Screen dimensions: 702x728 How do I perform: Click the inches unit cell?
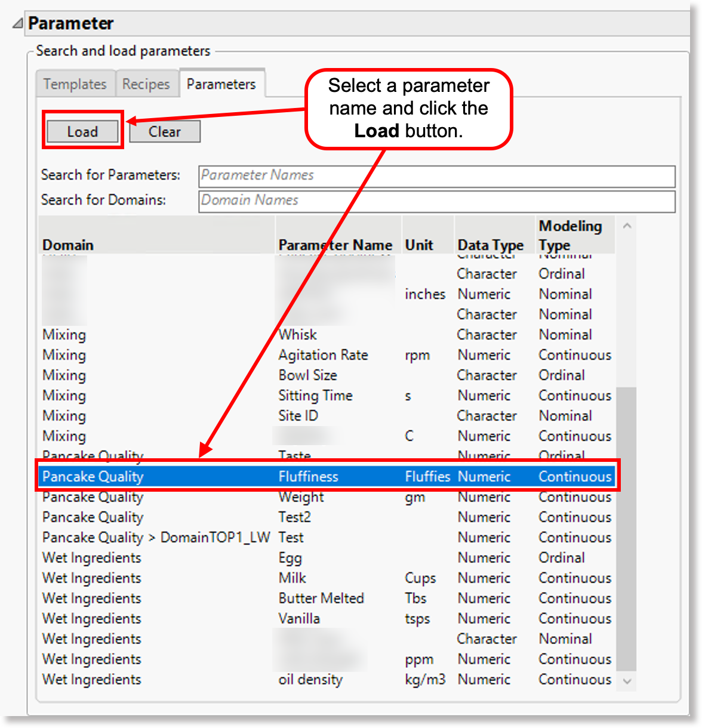point(425,294)
